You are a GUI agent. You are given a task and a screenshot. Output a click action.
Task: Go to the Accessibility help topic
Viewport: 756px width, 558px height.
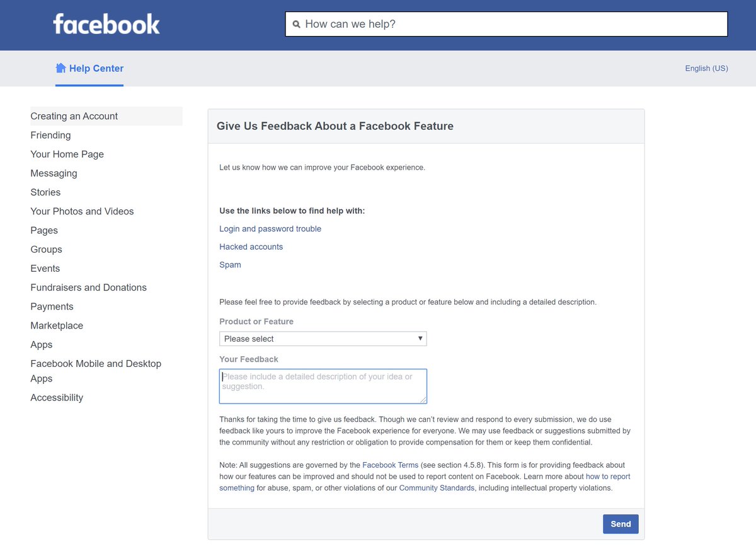pyautogui.click(x=57, y=397)
